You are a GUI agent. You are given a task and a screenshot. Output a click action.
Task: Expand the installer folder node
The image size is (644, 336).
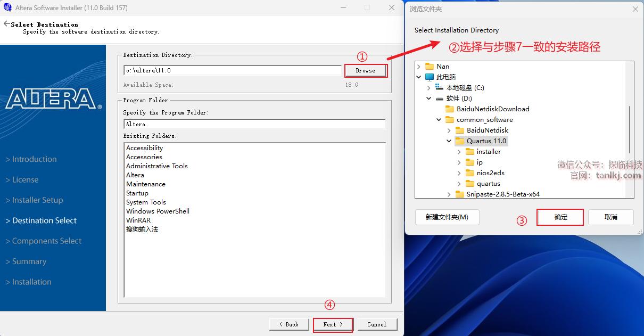[459, 152]
